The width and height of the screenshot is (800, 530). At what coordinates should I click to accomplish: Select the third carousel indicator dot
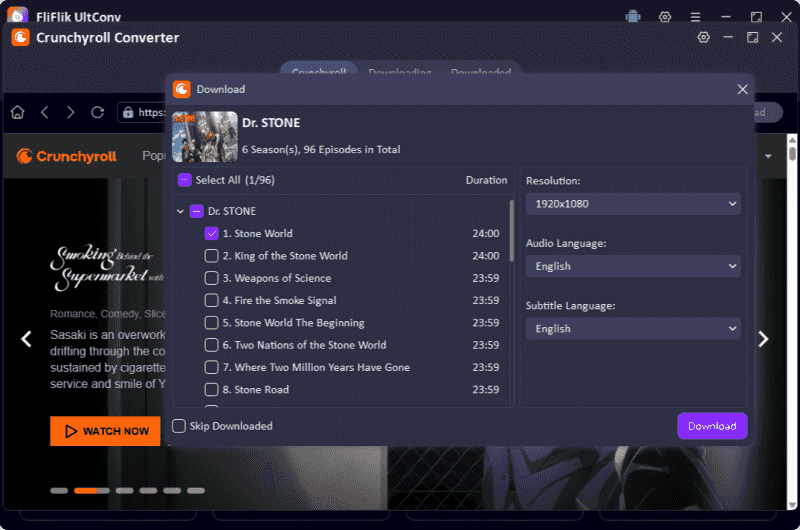(124, 491)
